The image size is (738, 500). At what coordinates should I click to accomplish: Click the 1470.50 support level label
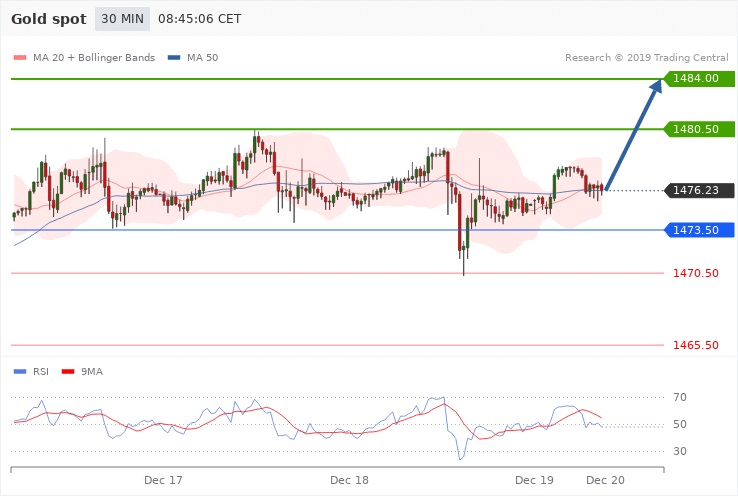[696, 273]
